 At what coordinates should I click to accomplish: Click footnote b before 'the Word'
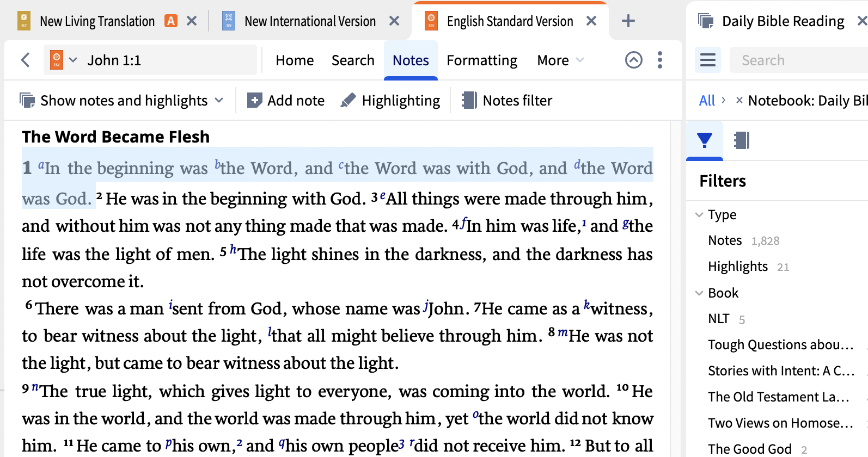click(x=217, y=164)
